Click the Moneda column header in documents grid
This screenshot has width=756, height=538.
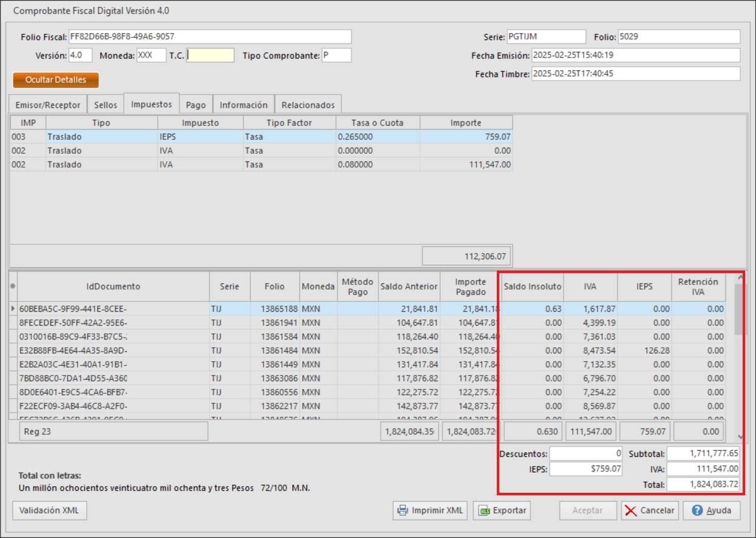[318, 286]
